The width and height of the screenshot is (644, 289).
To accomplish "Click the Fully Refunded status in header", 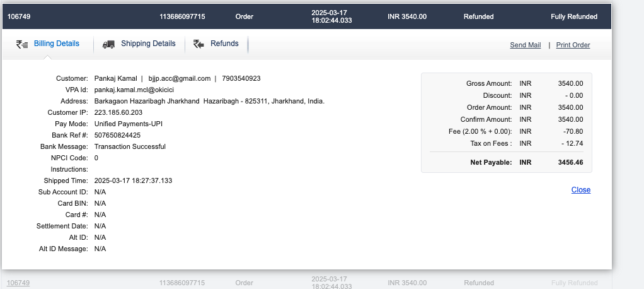I will pyautogui.click(x=573, y=16).
